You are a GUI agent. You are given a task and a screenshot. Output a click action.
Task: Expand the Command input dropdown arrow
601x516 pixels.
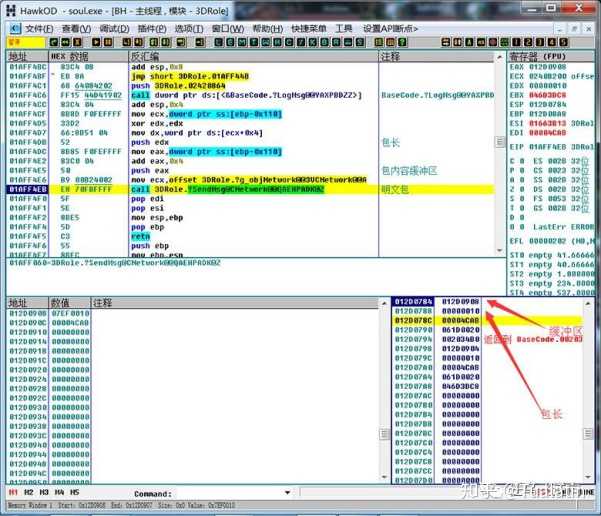click(287, 493)
